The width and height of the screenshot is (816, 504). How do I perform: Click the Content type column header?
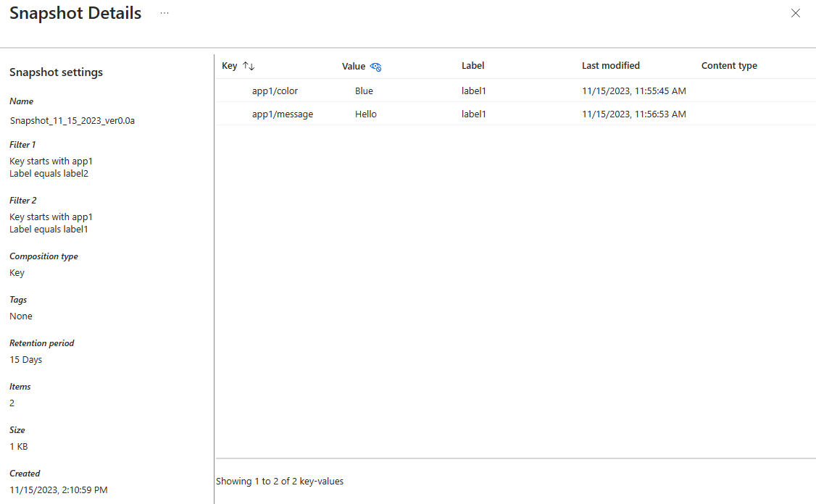click(729, 65)
